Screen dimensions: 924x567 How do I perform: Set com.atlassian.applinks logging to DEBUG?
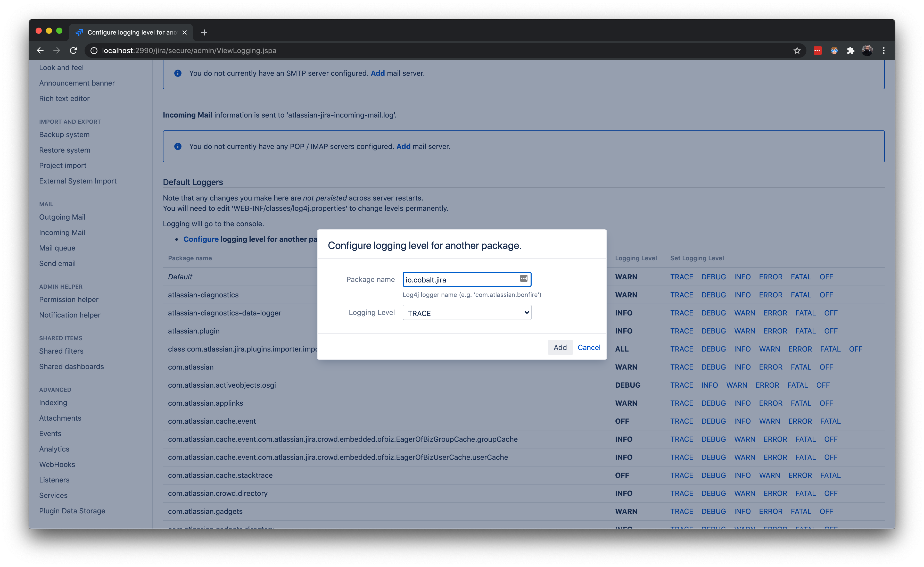click(x=713, y=403)
